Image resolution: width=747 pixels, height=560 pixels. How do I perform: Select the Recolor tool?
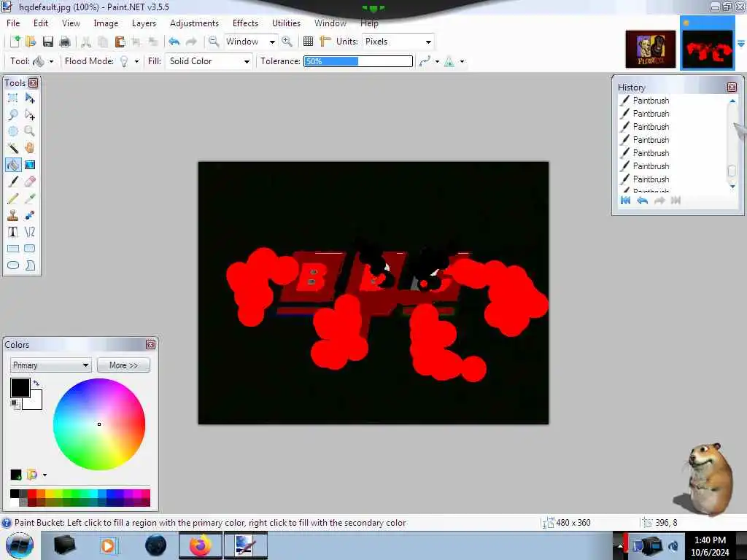(x=29, y=215)
